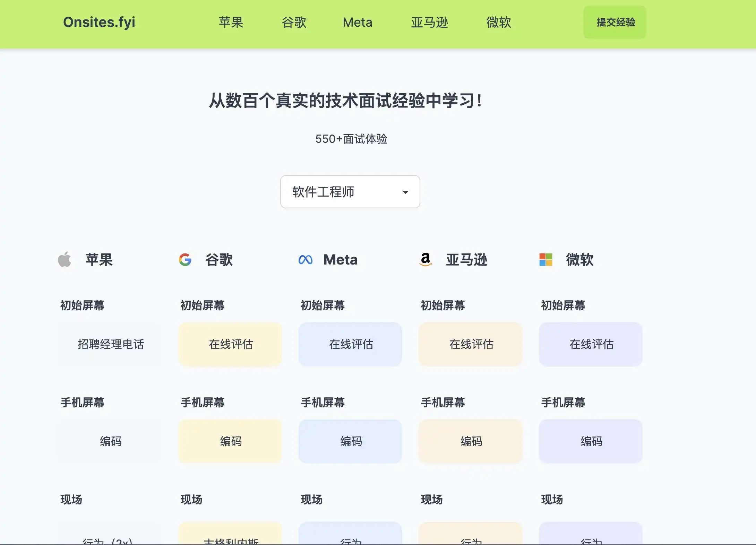Open Meta in the top navigation
Viewport: 756px width, 545px height.
[357, 23]
